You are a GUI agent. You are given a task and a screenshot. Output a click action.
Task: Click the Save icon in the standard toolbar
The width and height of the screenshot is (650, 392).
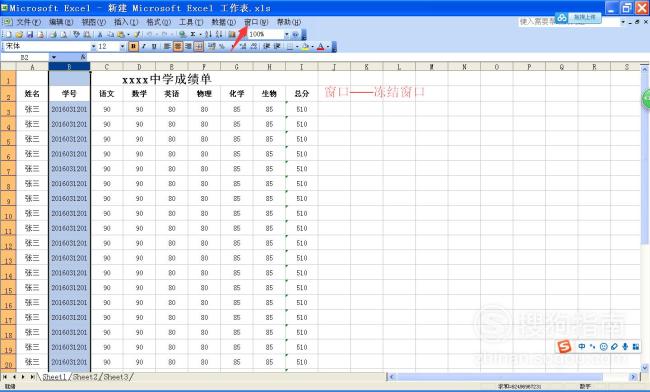(30, 34)
